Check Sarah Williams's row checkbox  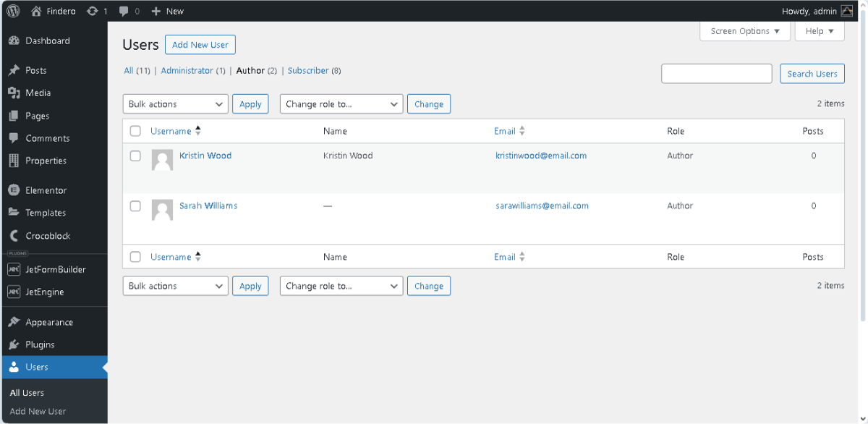[135, 205]
